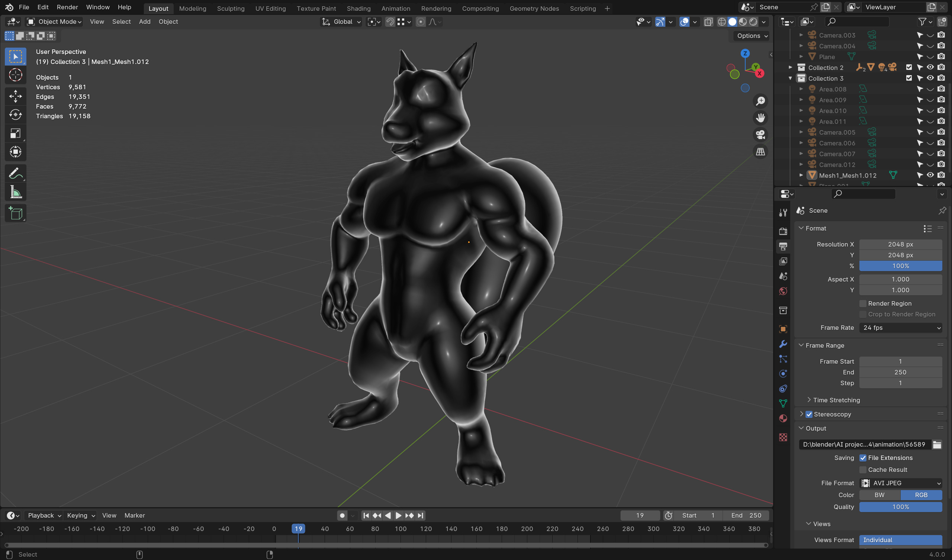The width and height of the screenshot is (952, 560).
Task: Open the Scene properties tab
Action: (783, 276)
